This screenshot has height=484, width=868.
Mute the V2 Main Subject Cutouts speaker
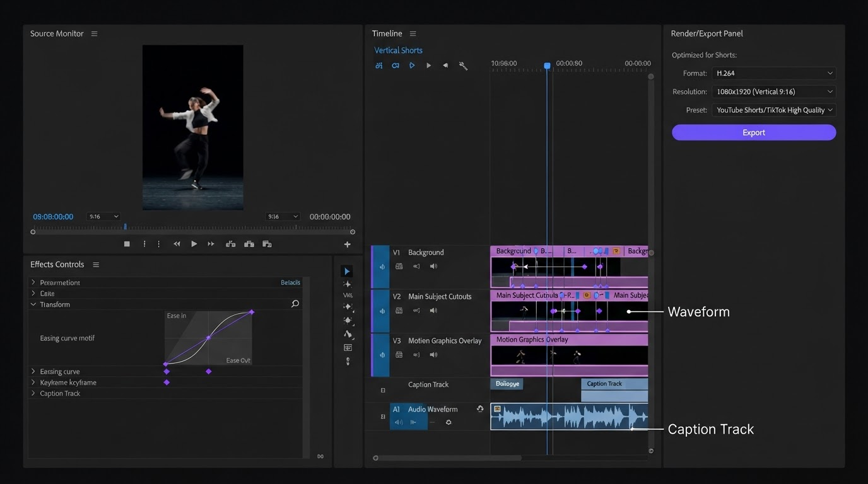(433, 311)
